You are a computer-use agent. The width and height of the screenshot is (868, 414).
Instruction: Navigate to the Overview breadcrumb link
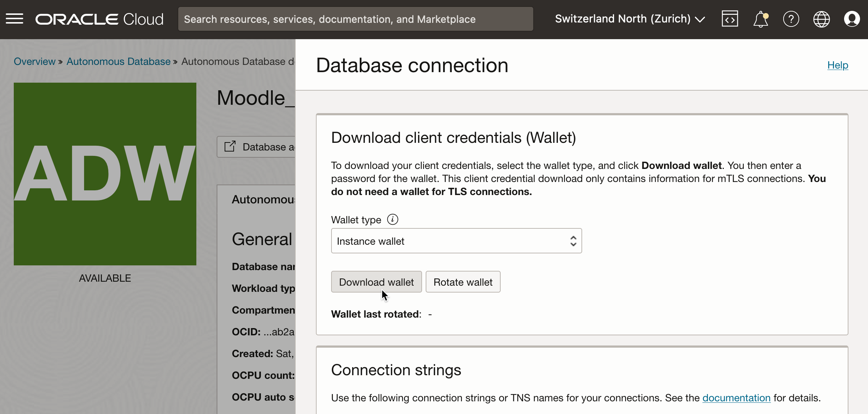pos(34,62)
